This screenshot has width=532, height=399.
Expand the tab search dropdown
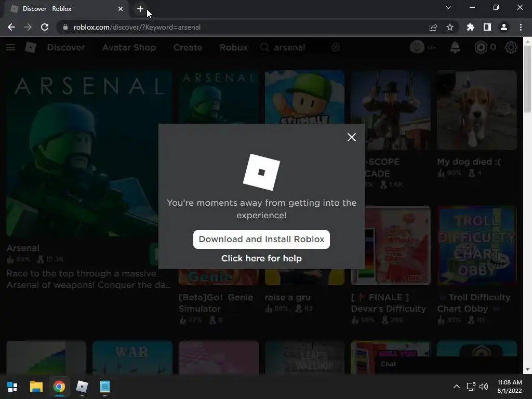[x=448, y=7]
